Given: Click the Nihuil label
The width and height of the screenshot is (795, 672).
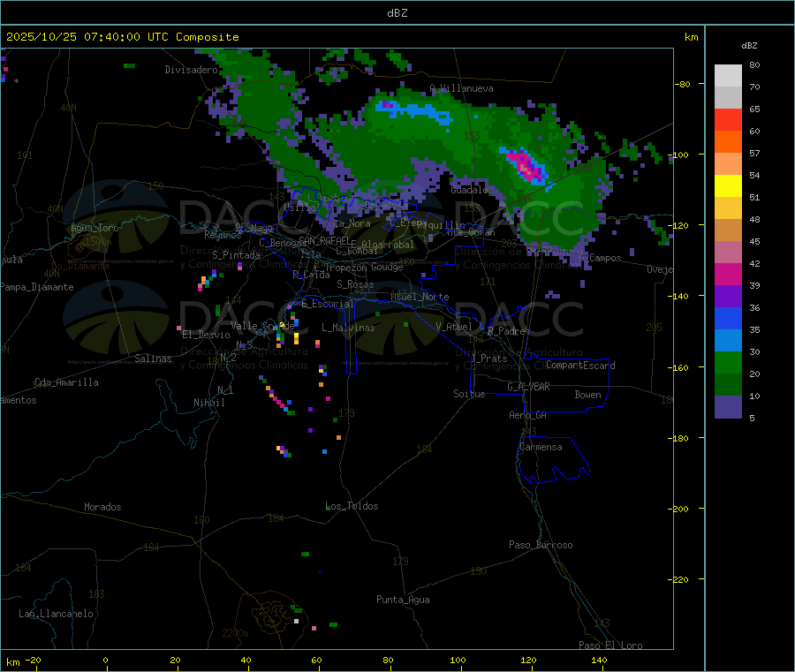Looking at the screenshot, I should (x=209, y=403).
